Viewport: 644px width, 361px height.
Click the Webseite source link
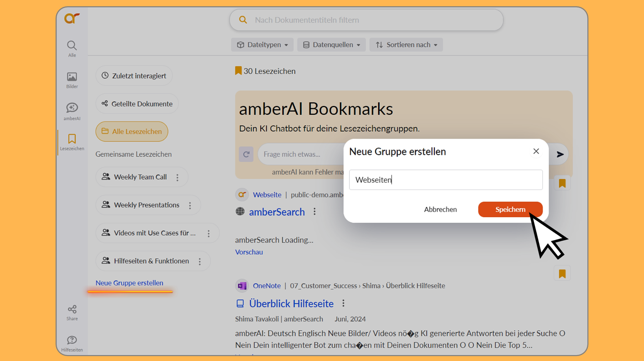click(267, 195)
